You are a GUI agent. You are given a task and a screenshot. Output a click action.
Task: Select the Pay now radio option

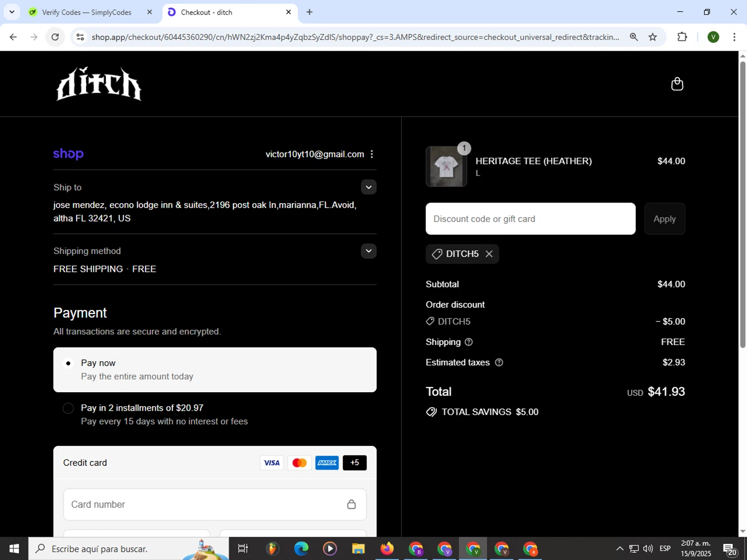click(68, 363)
